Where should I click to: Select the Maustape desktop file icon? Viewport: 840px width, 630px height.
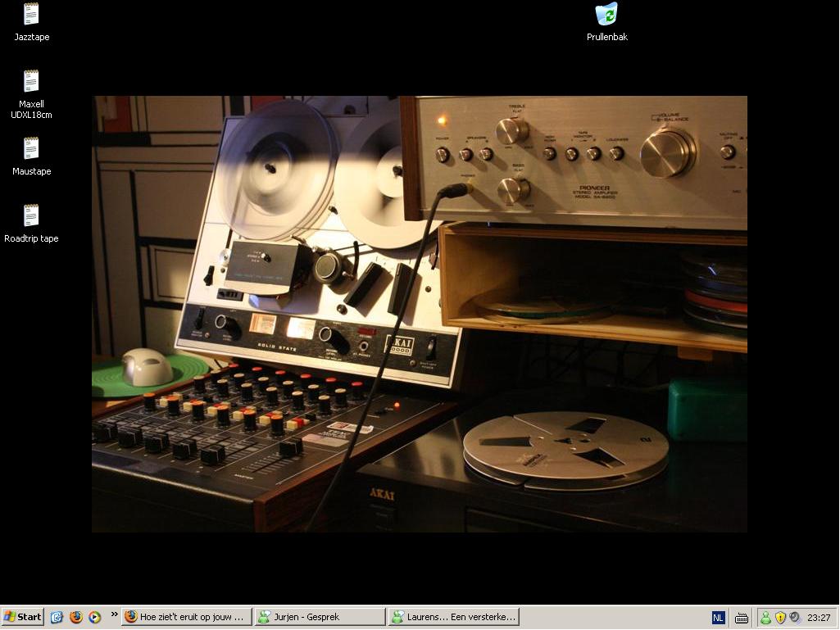31,149
